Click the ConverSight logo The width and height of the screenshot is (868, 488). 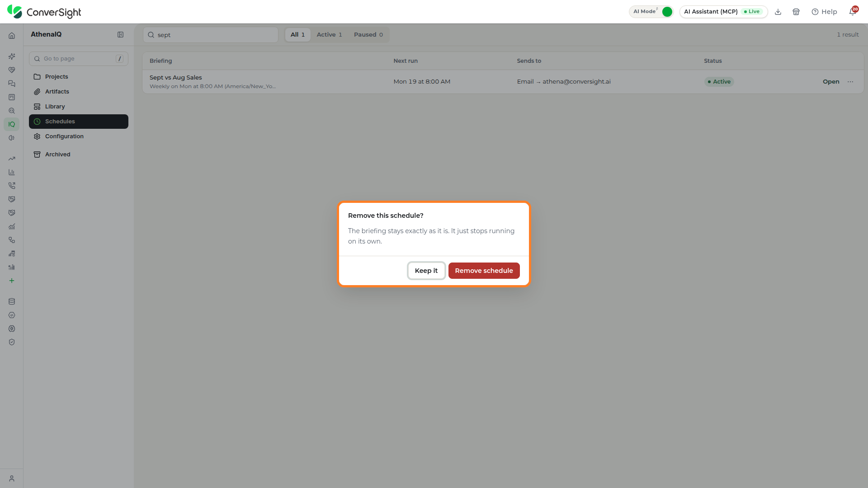point(44,12)
